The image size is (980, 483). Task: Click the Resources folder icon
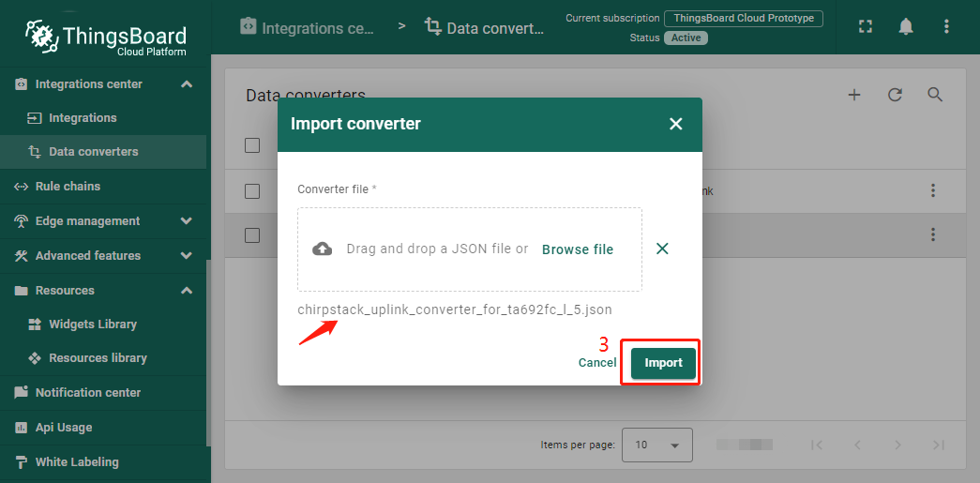click(x=21, y=291)
